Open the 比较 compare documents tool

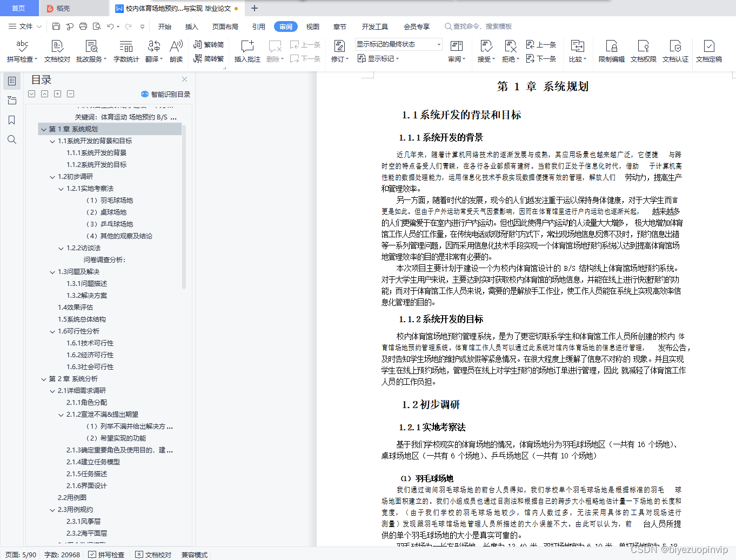click(578, 51)
